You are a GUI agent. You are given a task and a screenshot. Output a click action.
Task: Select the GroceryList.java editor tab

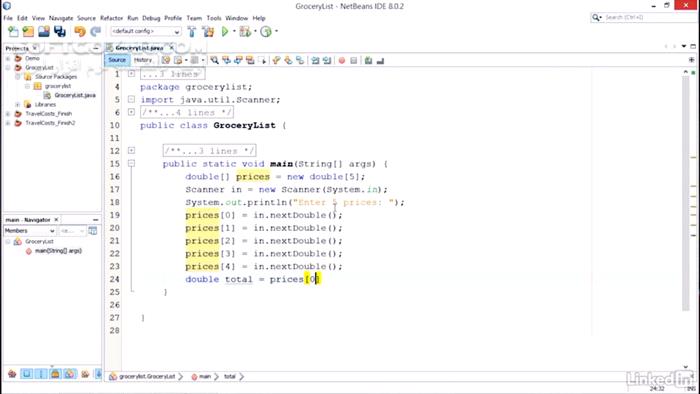(139, 47)
